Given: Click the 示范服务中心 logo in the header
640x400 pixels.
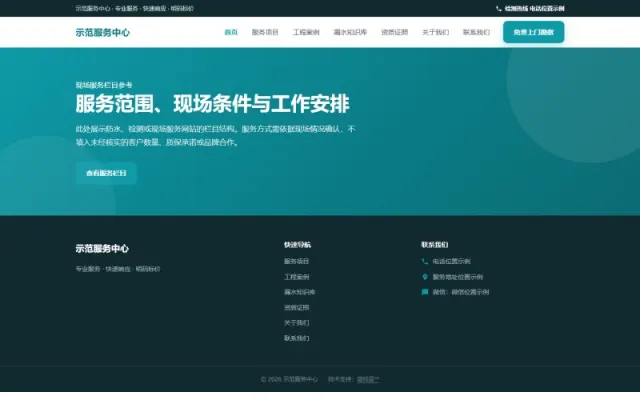Looking at the screenshot, I should click(x=102, y=32).
